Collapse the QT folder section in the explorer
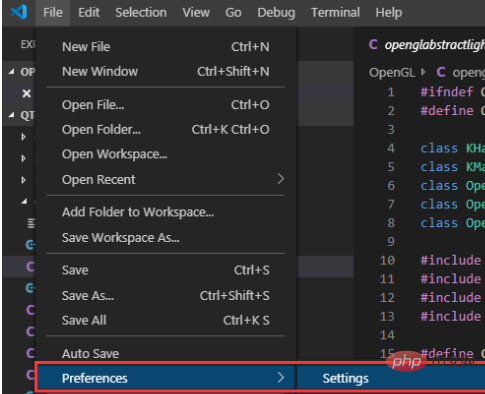Image resolution: width=485 pixels, height=394 pixels. point(12,115)
